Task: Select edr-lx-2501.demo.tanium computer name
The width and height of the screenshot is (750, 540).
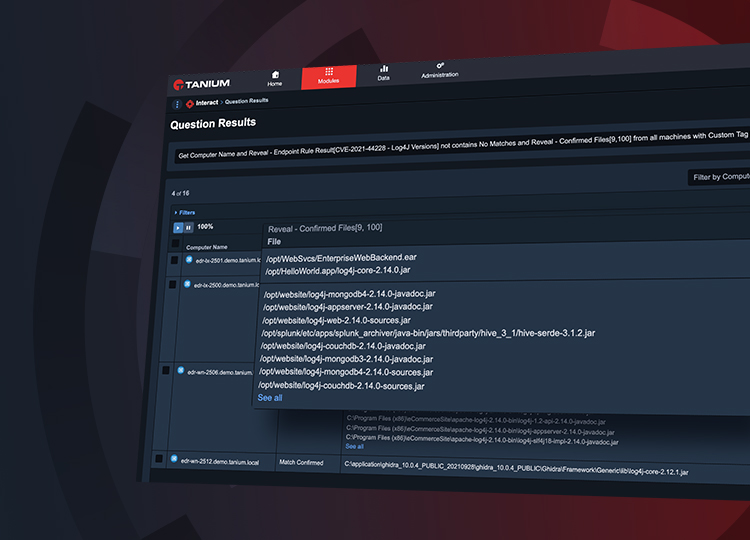Action: (228, 260)
